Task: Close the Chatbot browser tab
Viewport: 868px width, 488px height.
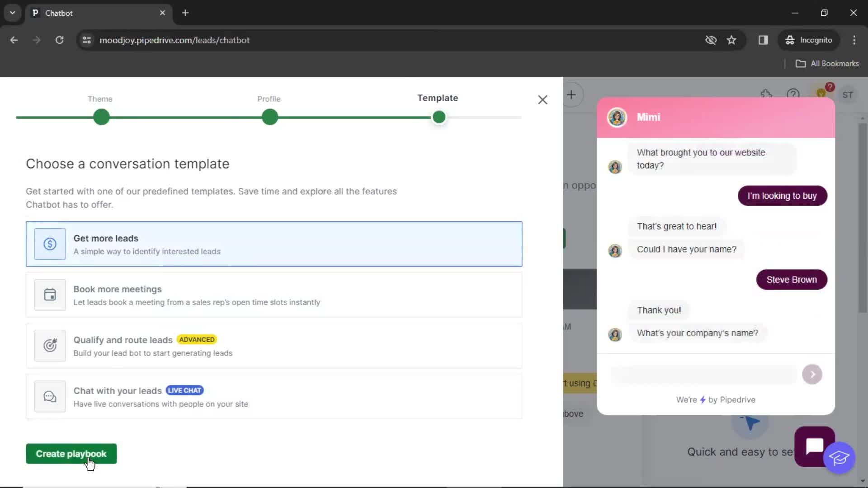Action: 162,13
